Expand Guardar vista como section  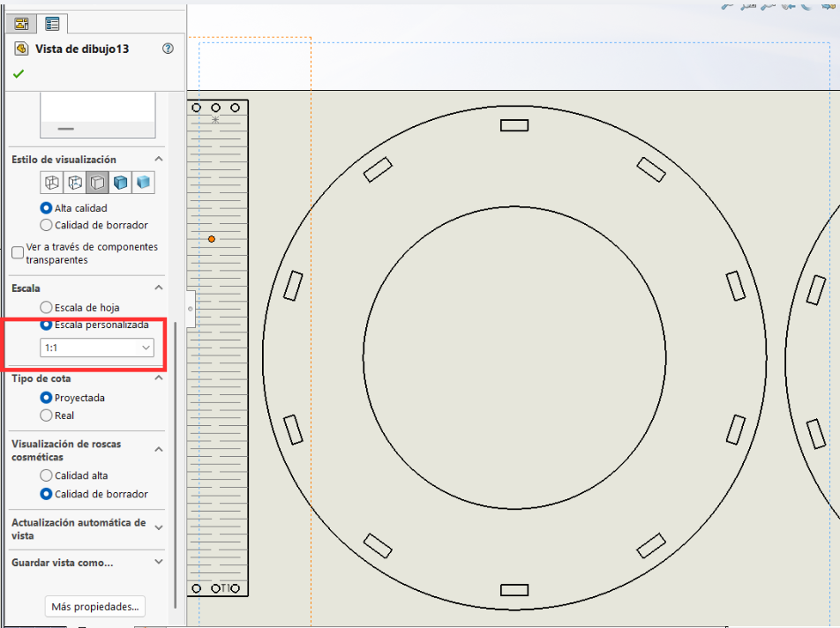click(159, 562)
